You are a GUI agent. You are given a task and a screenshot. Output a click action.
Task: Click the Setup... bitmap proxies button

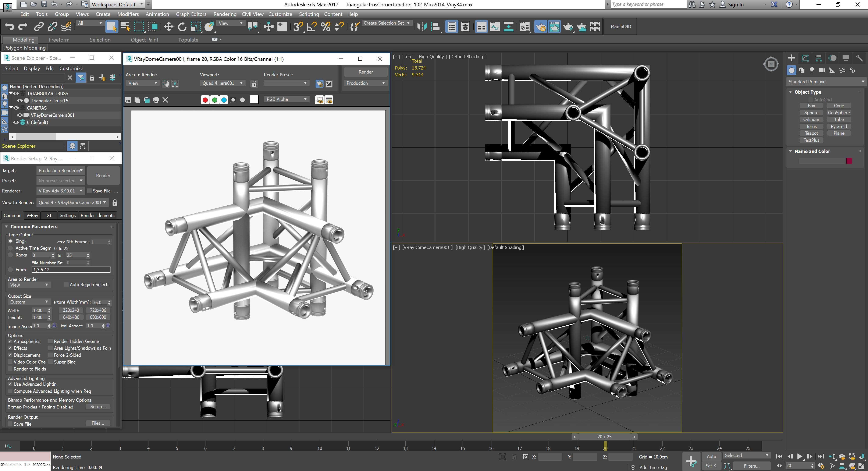pyautogui.click(x=98, y=407)
